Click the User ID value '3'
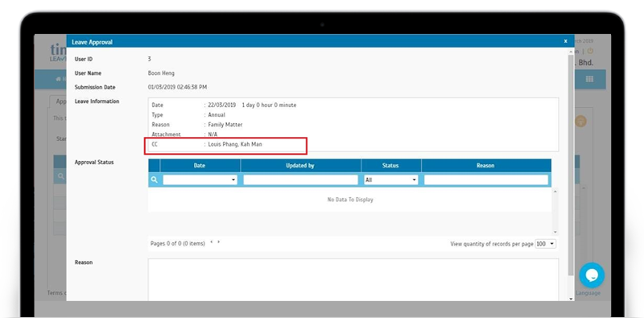 150,59
